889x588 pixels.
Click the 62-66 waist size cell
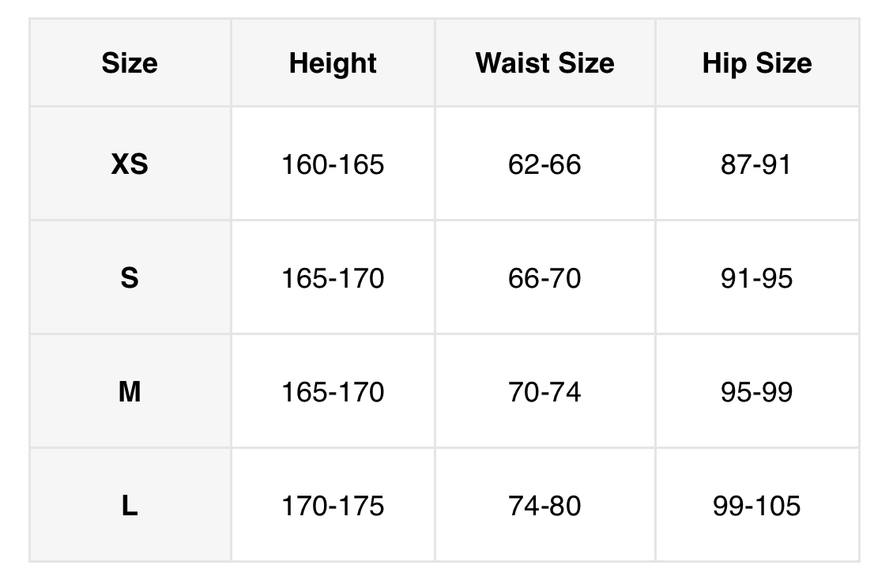point(544,164)
